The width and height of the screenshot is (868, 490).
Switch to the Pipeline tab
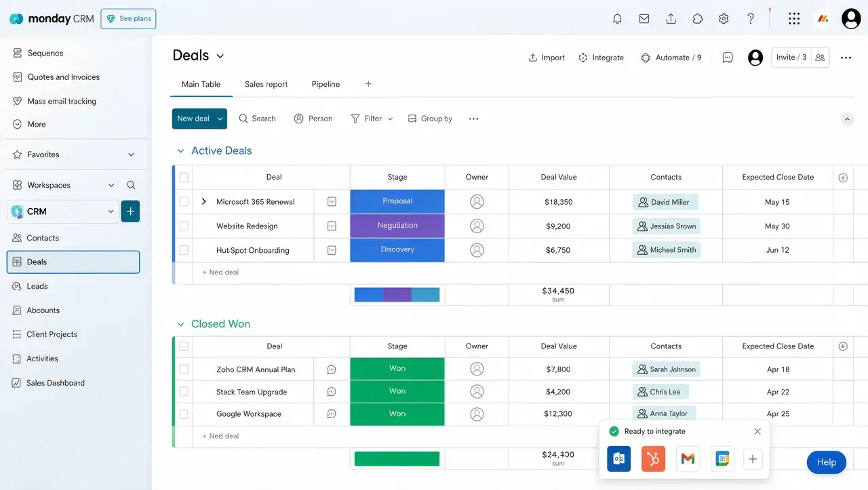point(325,84)
